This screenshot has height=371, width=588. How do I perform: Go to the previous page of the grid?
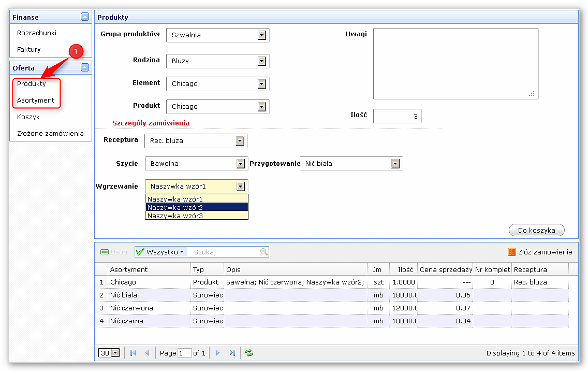(x=147, y=353)
